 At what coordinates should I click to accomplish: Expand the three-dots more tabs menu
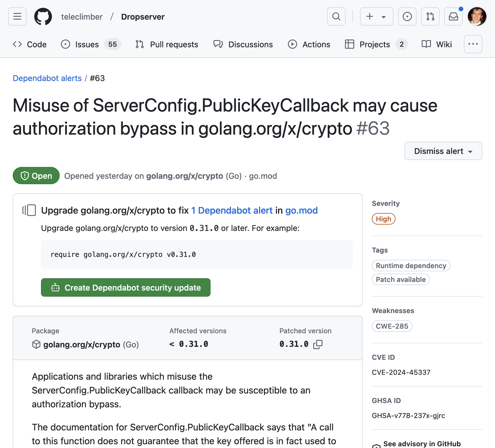pyautogui.click(x=473, y=44)
